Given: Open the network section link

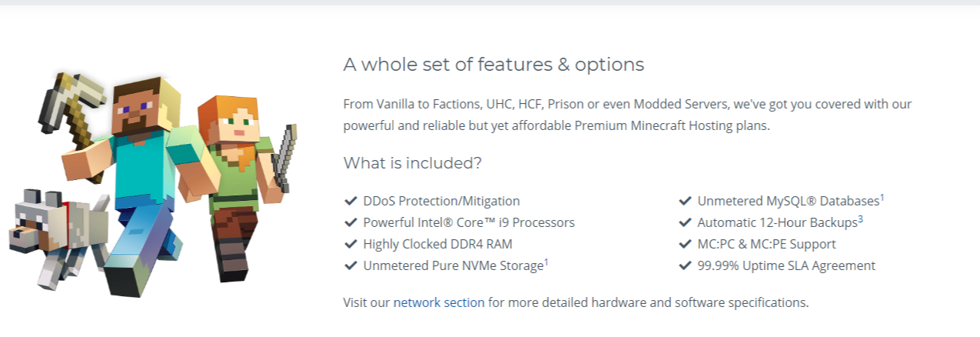Looking at the screenshot, I should point(439,302).
